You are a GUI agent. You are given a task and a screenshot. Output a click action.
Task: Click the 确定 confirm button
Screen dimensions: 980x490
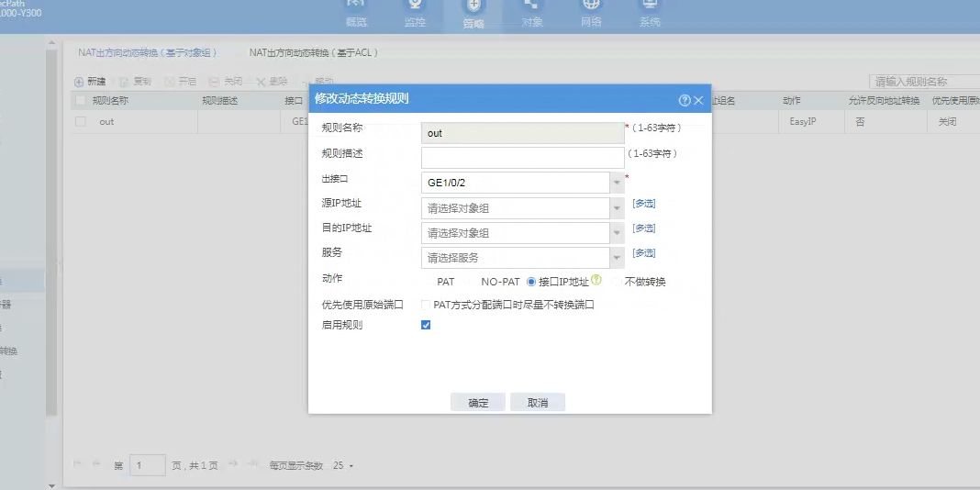click(478, 403)
